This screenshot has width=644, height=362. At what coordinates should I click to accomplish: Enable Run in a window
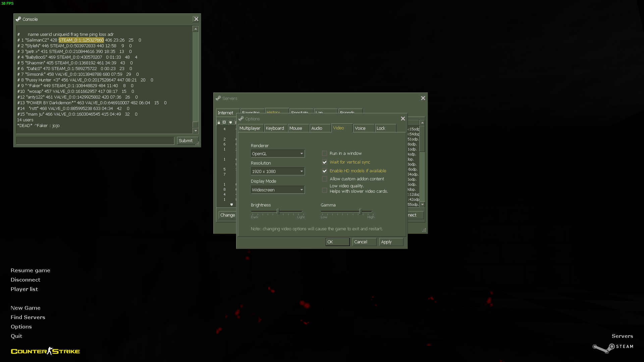click(x=324, y=154)
